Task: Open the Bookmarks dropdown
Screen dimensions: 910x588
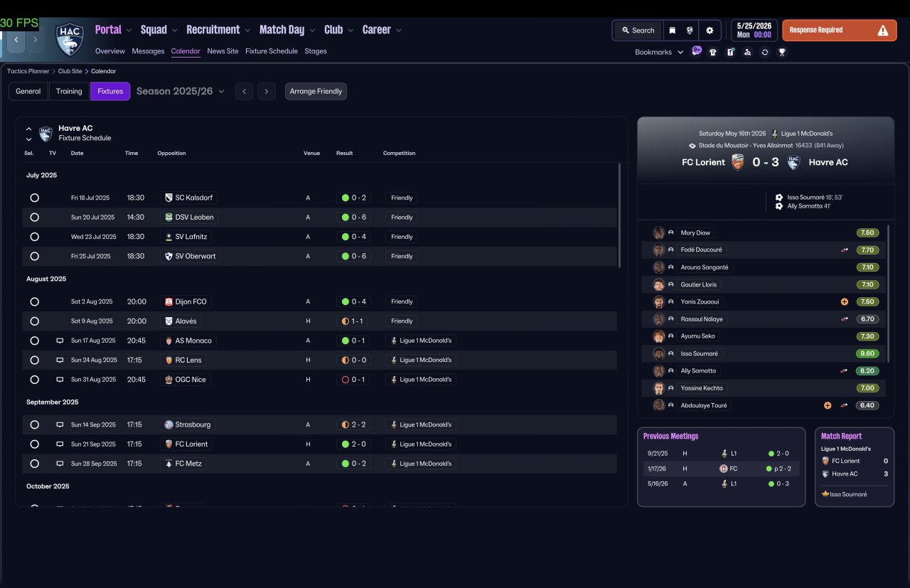Action: (659, 52)
